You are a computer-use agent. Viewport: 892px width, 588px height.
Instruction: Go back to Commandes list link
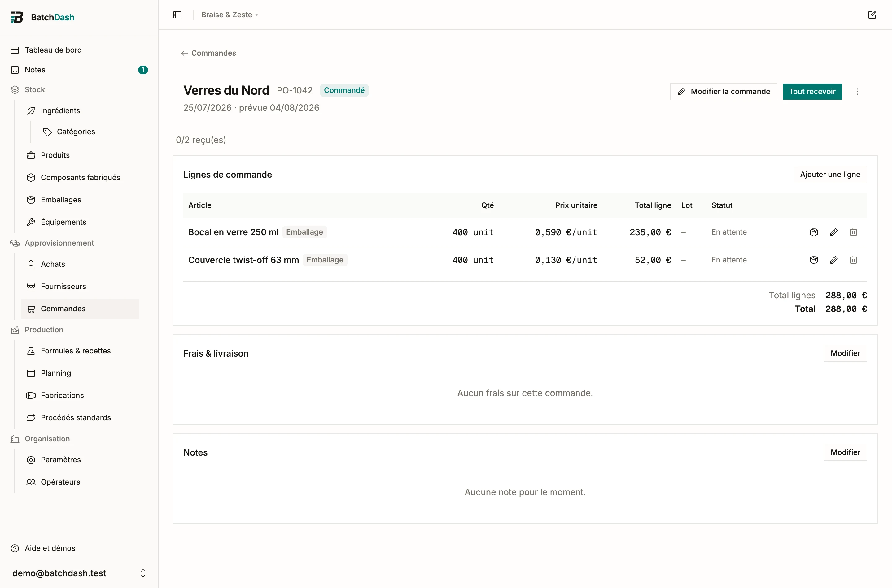(x=209, y=53)
